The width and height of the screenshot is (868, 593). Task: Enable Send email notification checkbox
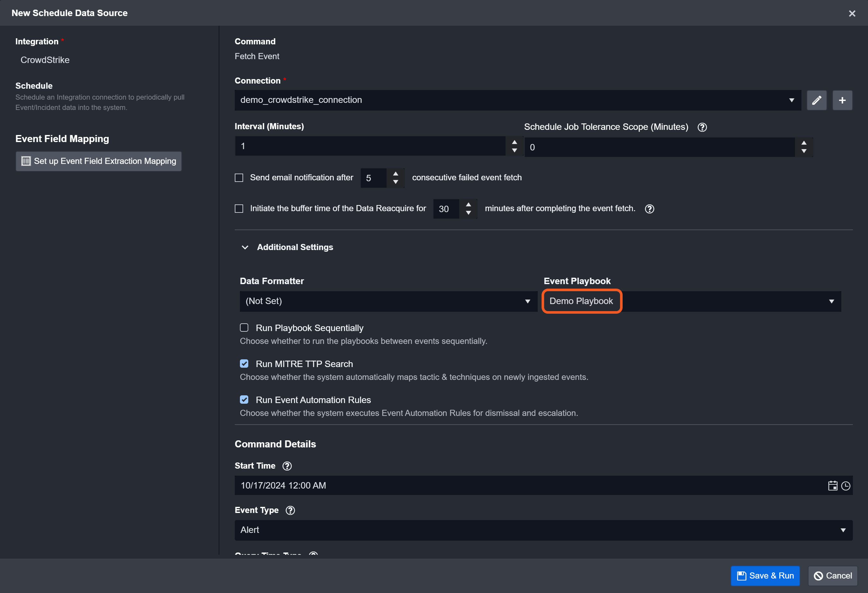click(239, 178)
